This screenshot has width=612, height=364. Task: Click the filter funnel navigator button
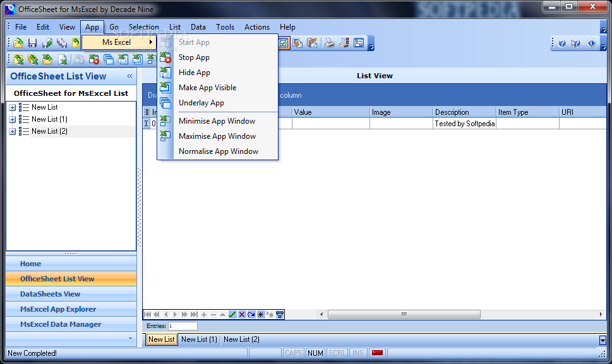pos(280,315)
